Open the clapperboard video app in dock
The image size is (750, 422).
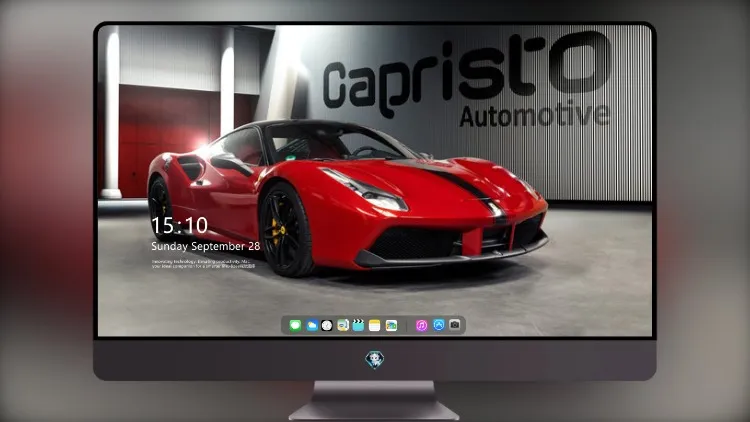[x=358, y=326]
